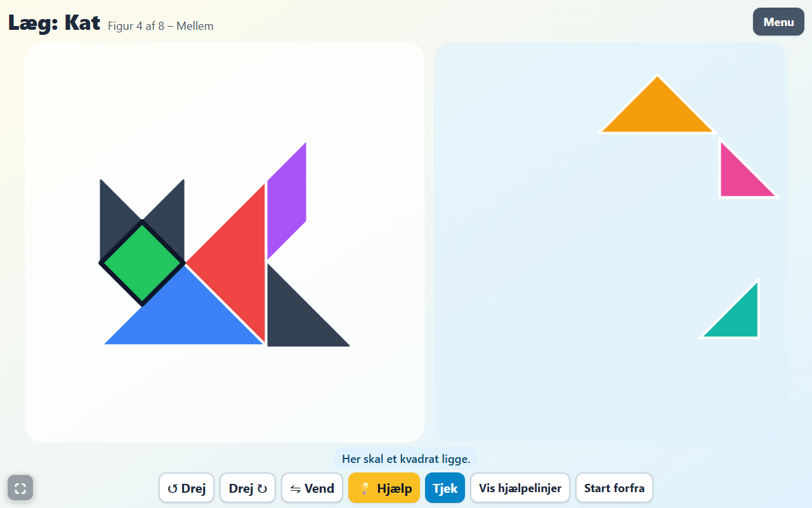
Task: Select the blue triangle piece
Action: pyautogui.click(x=184, y=317)
